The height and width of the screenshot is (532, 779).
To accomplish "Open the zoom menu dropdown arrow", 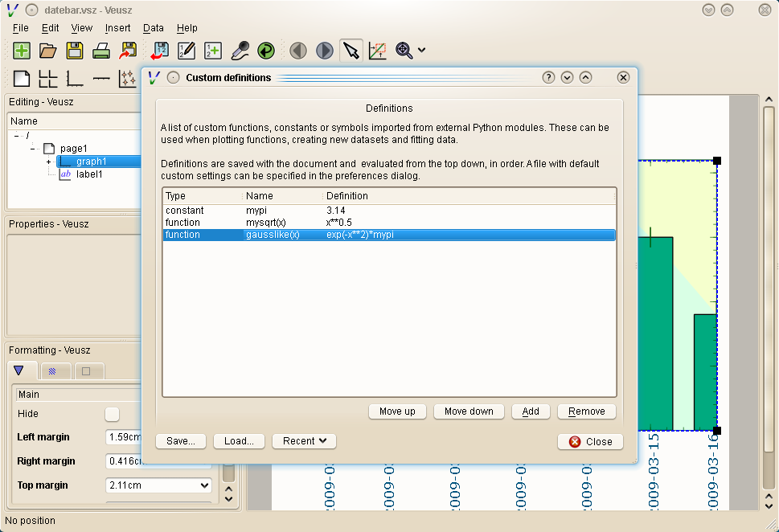I will [422, 51].
